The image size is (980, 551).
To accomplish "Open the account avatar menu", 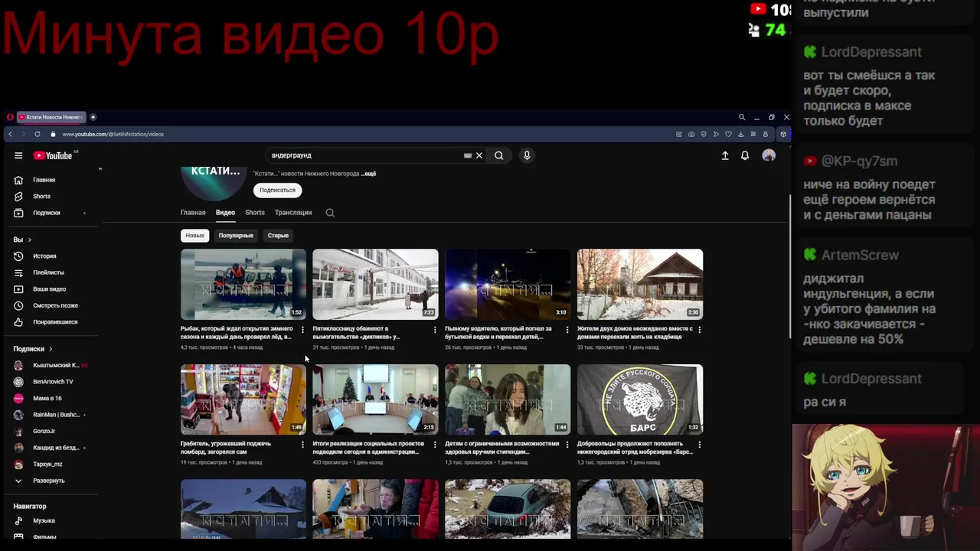I will tap(769, 155).
